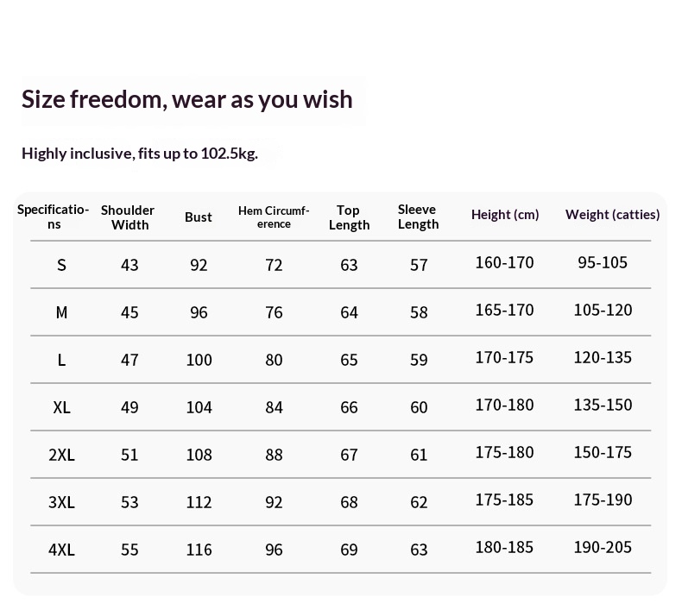Select the bust value 116
This screenshot has height=616, width=682.
coord(199,550)
